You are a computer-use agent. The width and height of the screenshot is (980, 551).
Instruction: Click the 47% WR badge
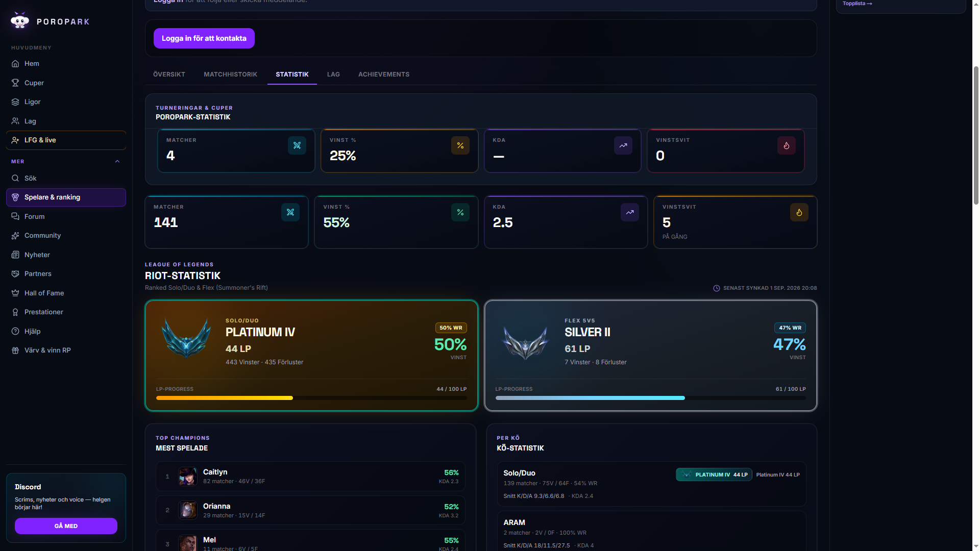coord(790,328)
